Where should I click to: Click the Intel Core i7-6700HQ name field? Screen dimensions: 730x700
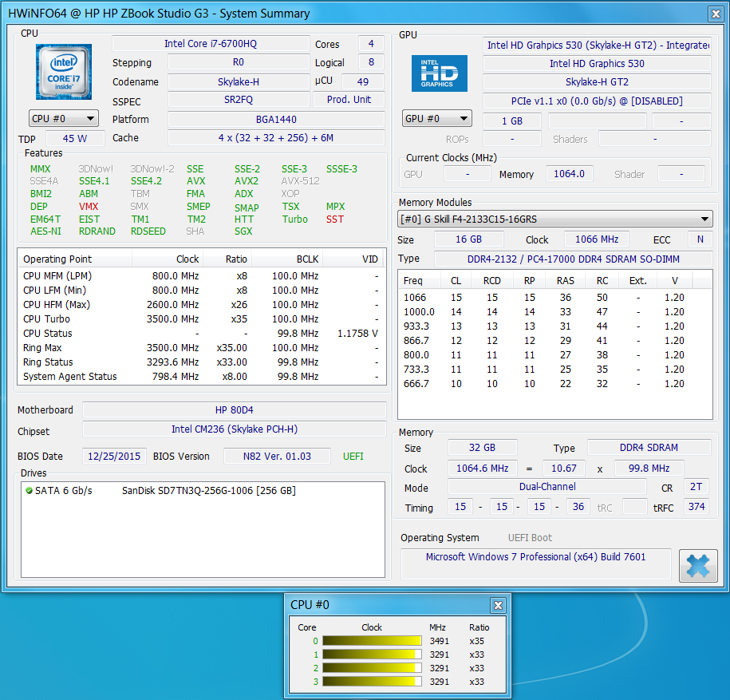coord(211,44)
